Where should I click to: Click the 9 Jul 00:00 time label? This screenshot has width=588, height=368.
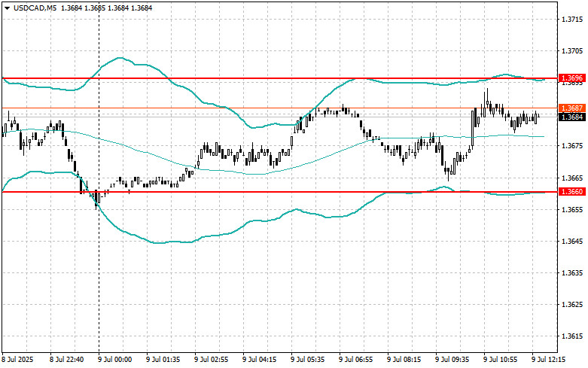115,360
